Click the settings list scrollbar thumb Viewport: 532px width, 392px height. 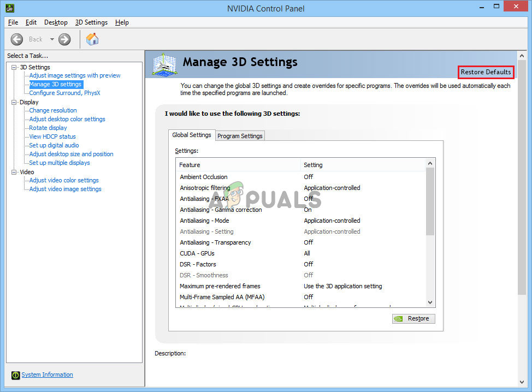(430, 201)
